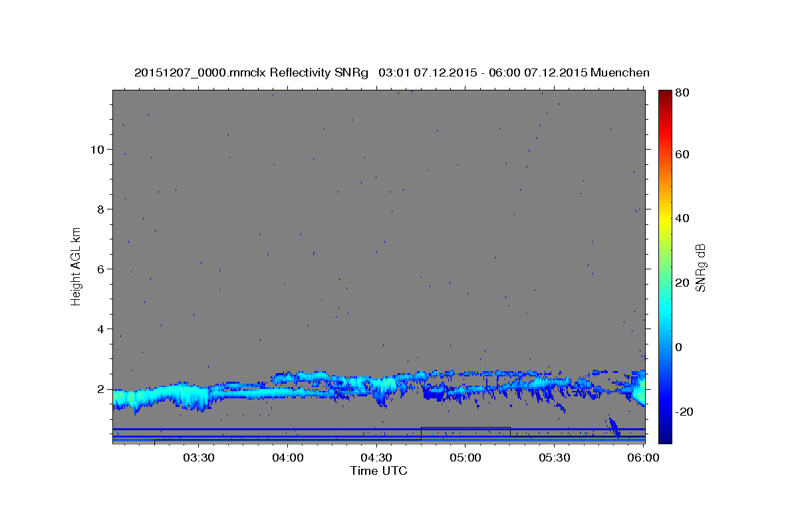Click the 'Height AGL km' axis label
Image resolution: width=798 pixels, height=532 pixels.
[76, 266]
